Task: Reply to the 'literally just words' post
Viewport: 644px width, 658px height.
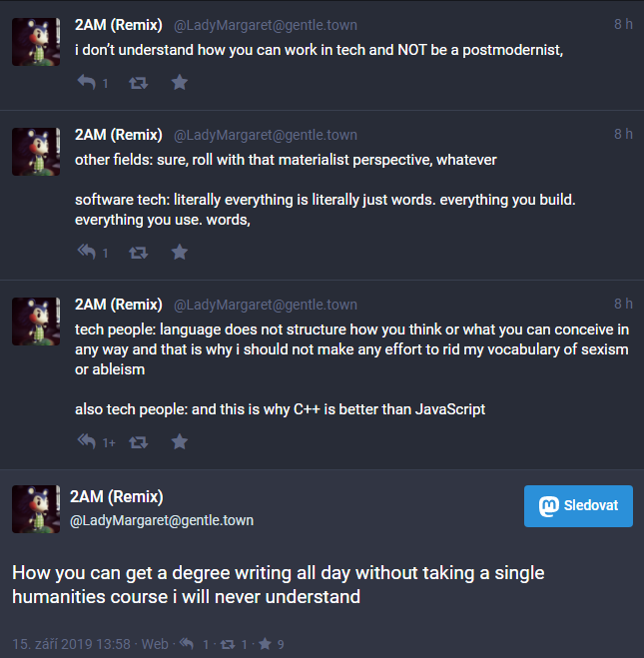Action: (x=87, y=253)
